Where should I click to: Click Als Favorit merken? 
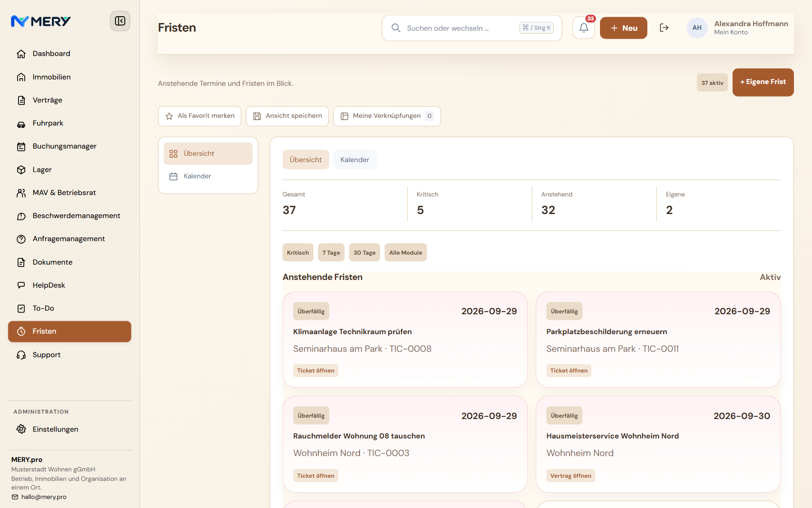199,116
